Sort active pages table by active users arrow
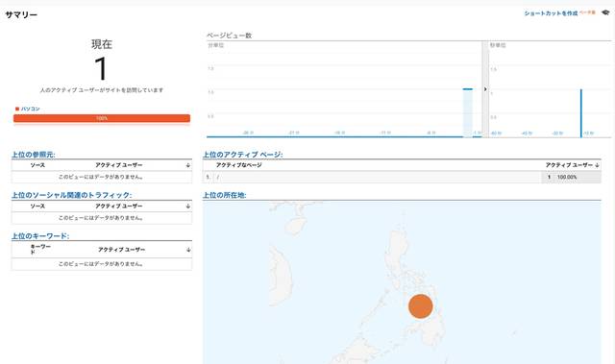The width and height of the screenshot is (615, 364). [597, 165]
